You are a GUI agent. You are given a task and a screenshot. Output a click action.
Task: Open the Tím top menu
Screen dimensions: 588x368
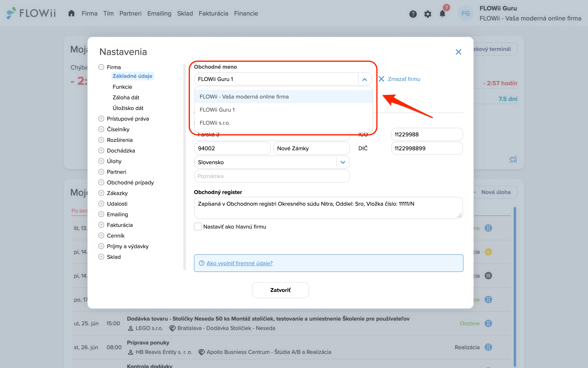click(x=108, y=13)
